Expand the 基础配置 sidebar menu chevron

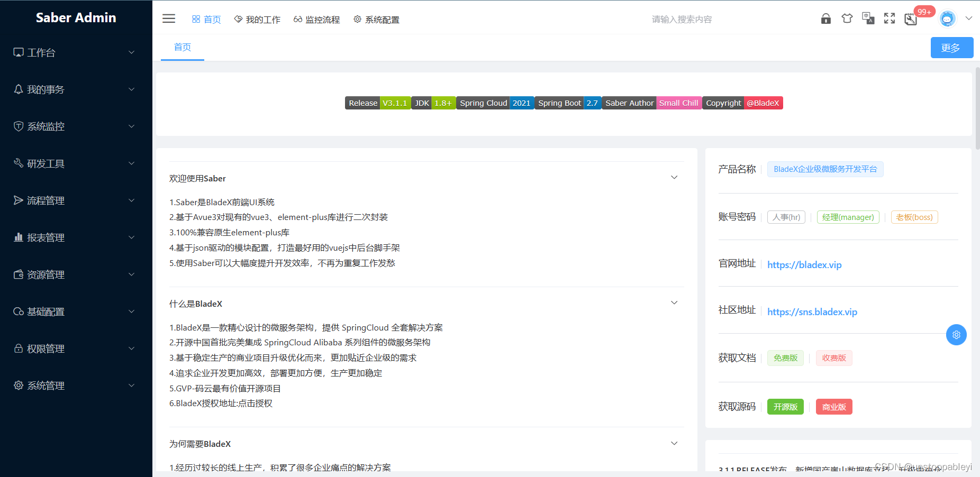[x=132, y=311]
